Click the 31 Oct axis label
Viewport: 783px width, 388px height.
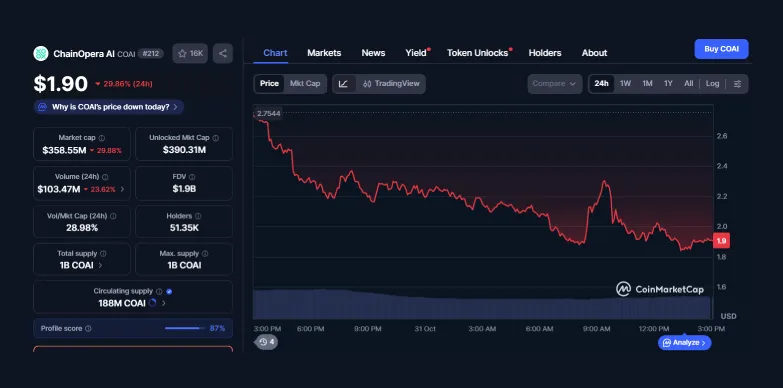click(x=425, y=329)
